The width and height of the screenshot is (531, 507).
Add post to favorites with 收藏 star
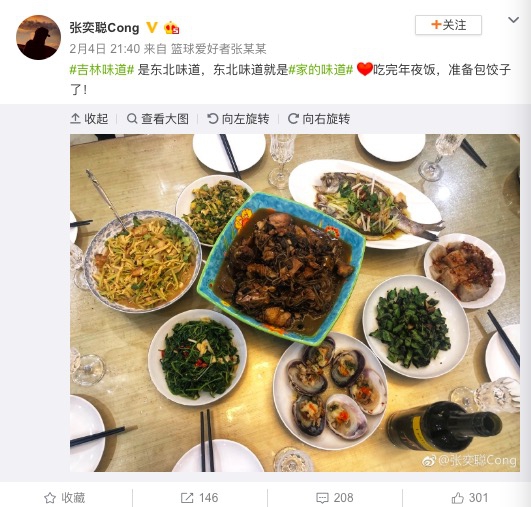click(x=65, y=498)
